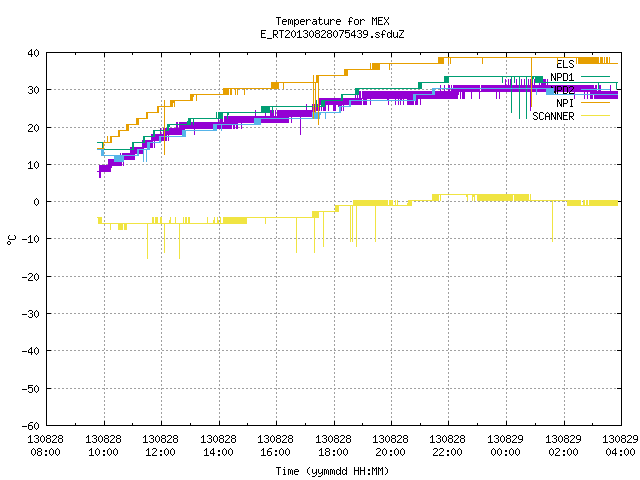Image resolution: width=640 pixels, height=480 pixels.
Task: Click the y-axis tick label 0
Action: tap(37, 202)
